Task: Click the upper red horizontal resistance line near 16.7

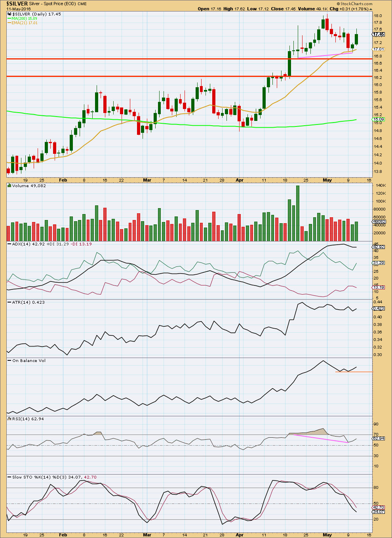Action: tap(189, 59)
